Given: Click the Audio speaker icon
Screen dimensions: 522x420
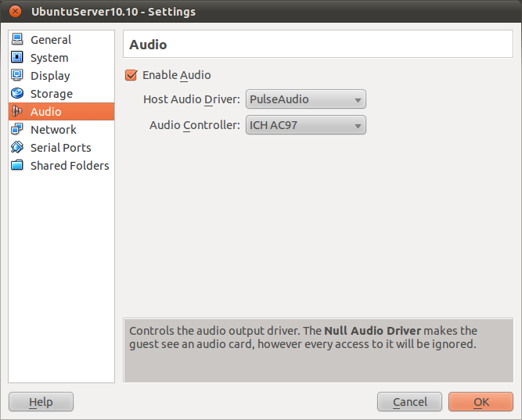Looking at the screenshot, I should click(x=17, y=112).
